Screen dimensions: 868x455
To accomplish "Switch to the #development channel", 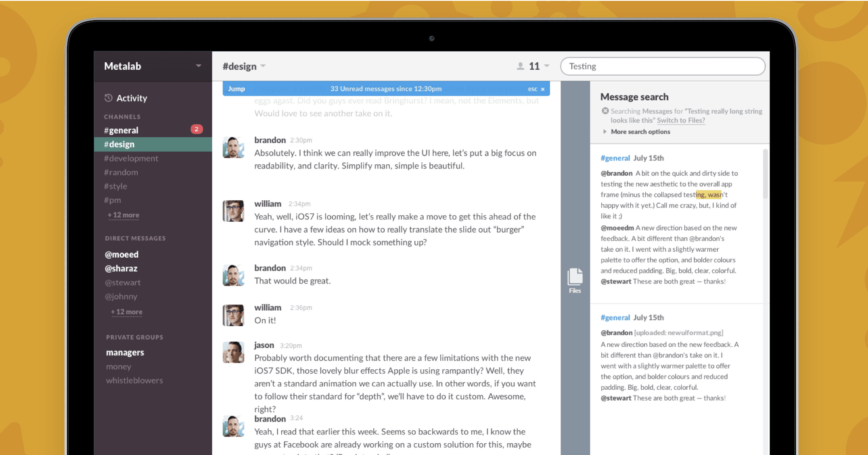I will (x=131, y=158).
